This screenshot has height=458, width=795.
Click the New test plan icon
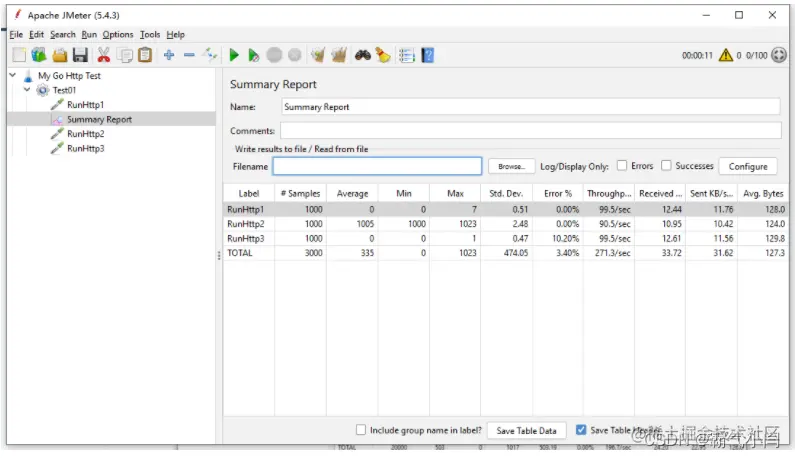(x=19, y=55)
